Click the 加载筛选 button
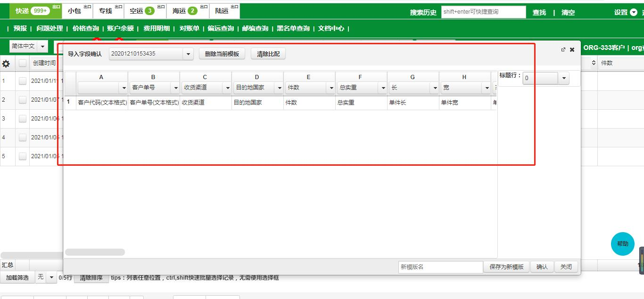644x299 pixels. pos(17,278)
